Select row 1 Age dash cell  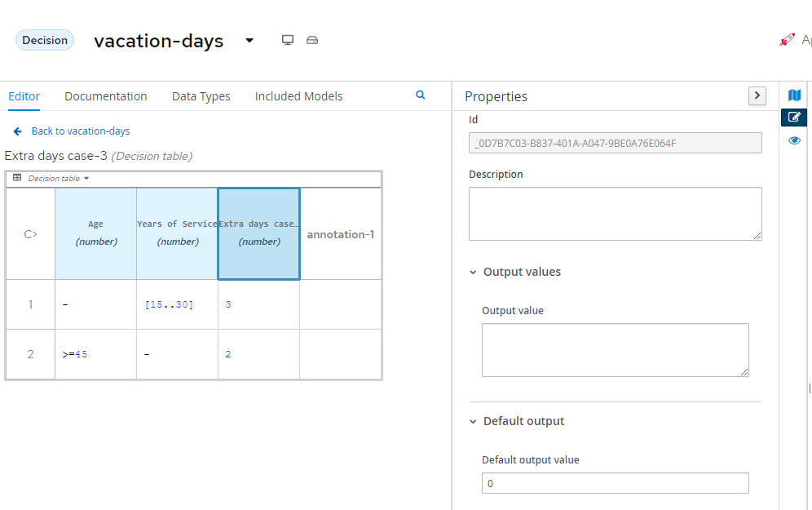96,304
